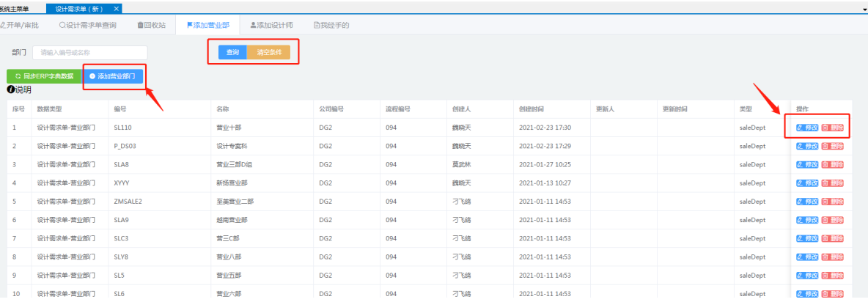Switch to the 系统主菜单 tab

(x=15, y=9)
